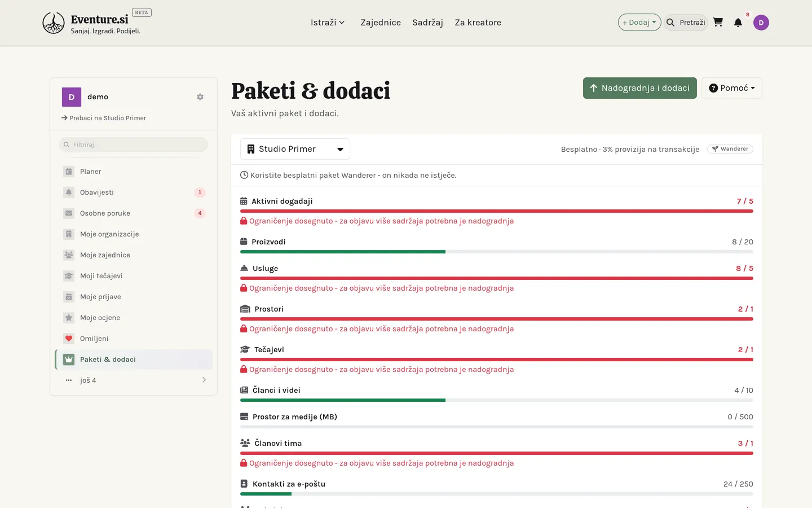Click the Wanderer package badge
This screenshot has height=508, width=812.
pyautogui.click(x=730, y=149)
